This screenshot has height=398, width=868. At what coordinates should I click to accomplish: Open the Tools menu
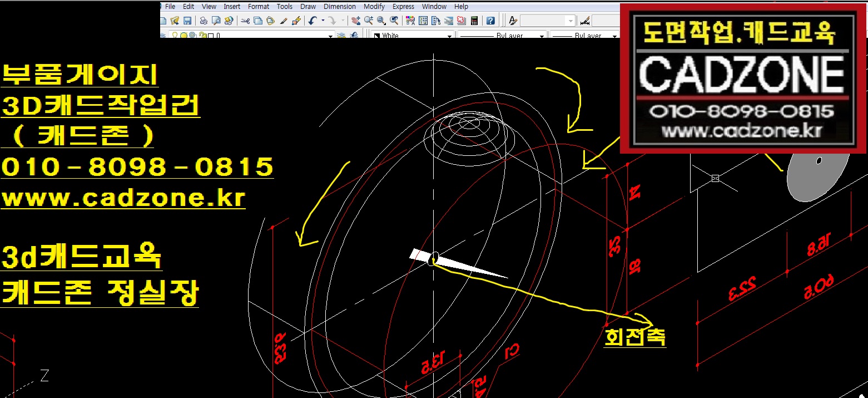click(x=285, y=7)
